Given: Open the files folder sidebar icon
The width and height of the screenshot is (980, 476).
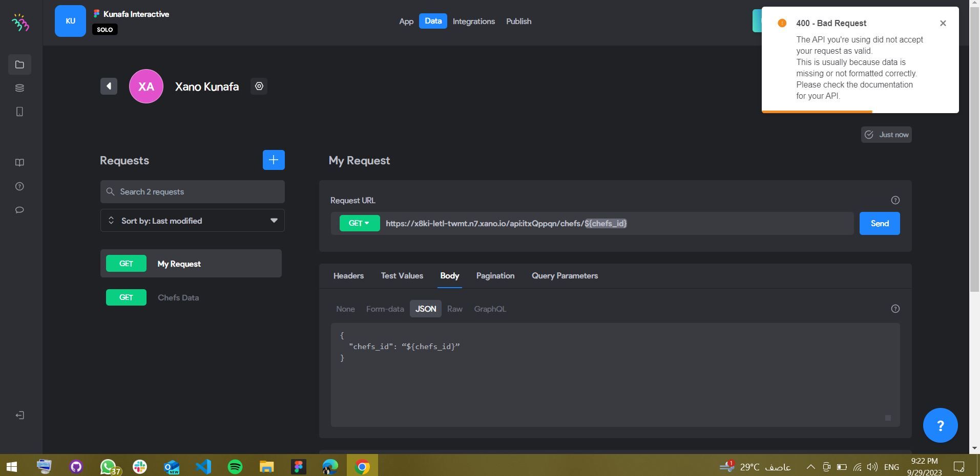Looking at the screenshot, I should tap(19, 64).
